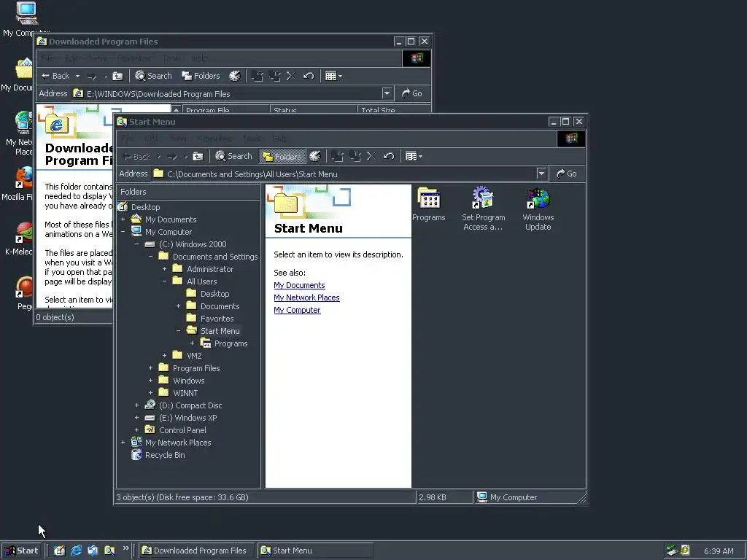Click the Up folder icon in Start Menu window

pyautogui.click(x=198, y=156)
